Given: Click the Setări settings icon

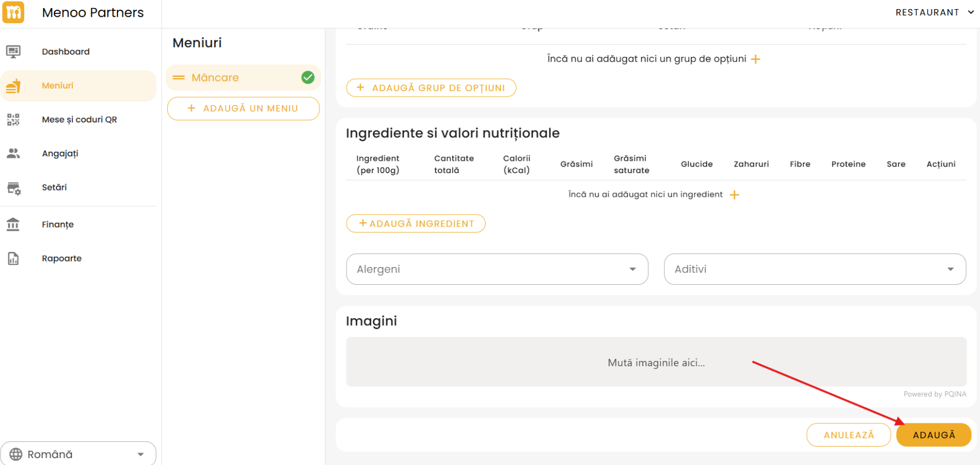Looking at the screenshot, I should (13, 188).
